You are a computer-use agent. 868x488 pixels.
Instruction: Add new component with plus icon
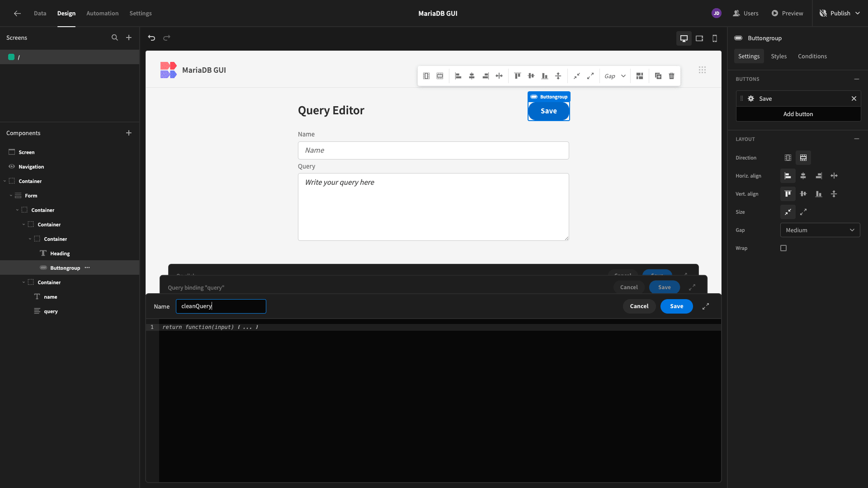[x=129, y=133]
